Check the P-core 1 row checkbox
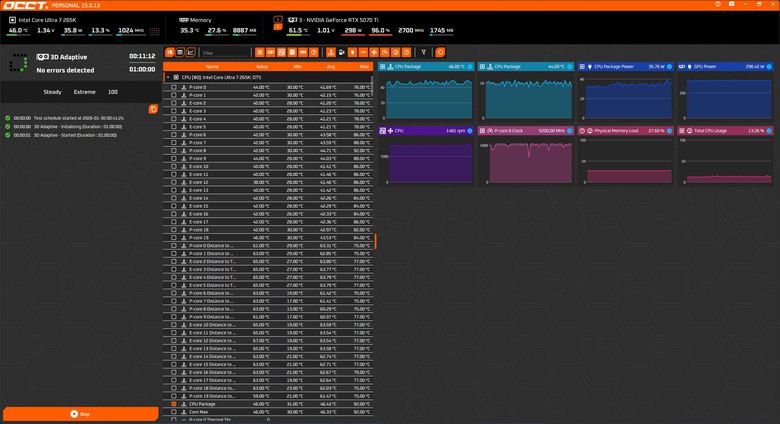This screenshot has width=780, height=424. 174,95
